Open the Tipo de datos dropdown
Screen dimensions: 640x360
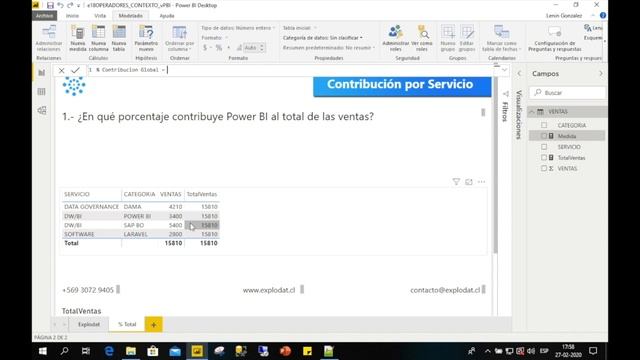[x=238, y=28]
